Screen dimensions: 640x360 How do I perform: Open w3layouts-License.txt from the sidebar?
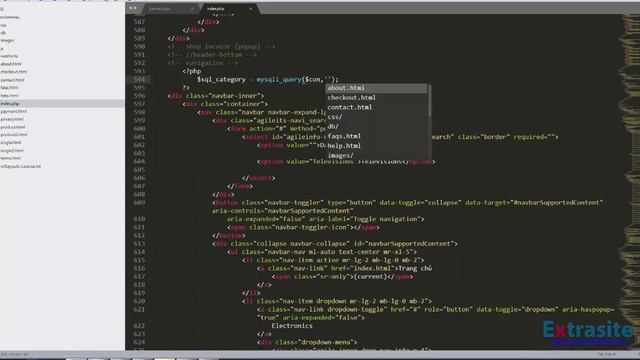pyautogui.click(x=21, y=167)
